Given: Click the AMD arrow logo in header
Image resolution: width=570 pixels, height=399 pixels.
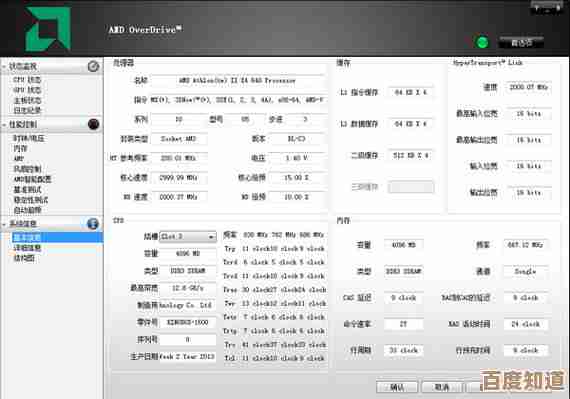Looking at the screenshot, I should [48, 28].
